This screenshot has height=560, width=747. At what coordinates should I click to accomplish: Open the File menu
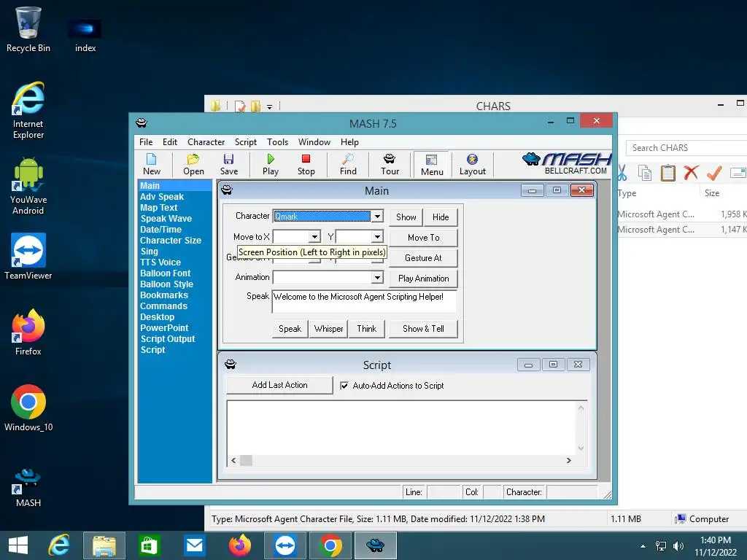(146, 142)
